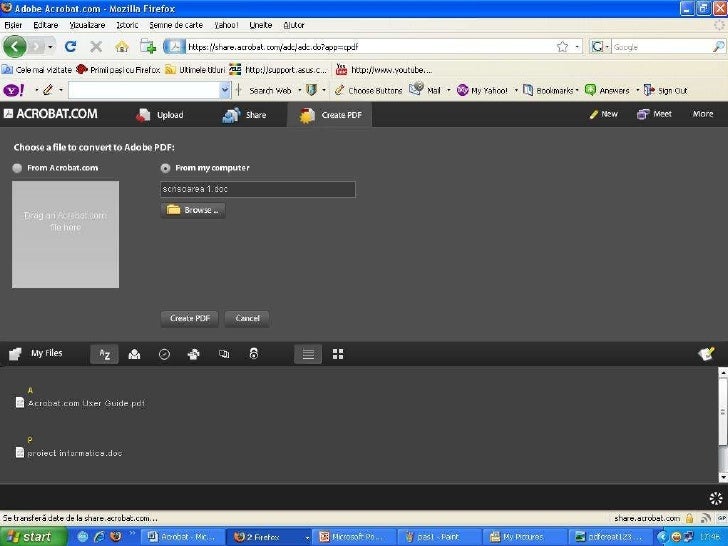Click the Stop loading X icon
This screenshot has width=728, height=546.
tap(96, 46)
